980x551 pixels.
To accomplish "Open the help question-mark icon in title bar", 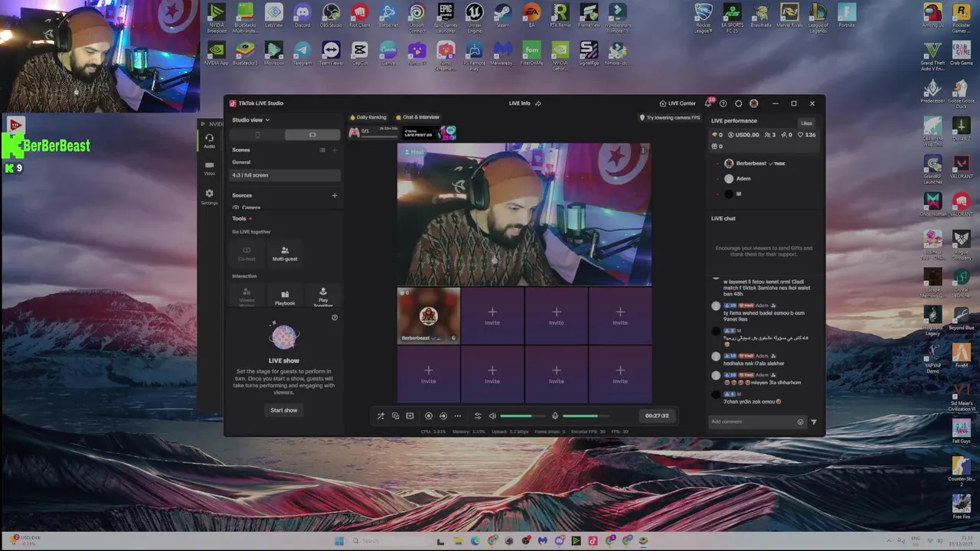I will pos(723,103).
